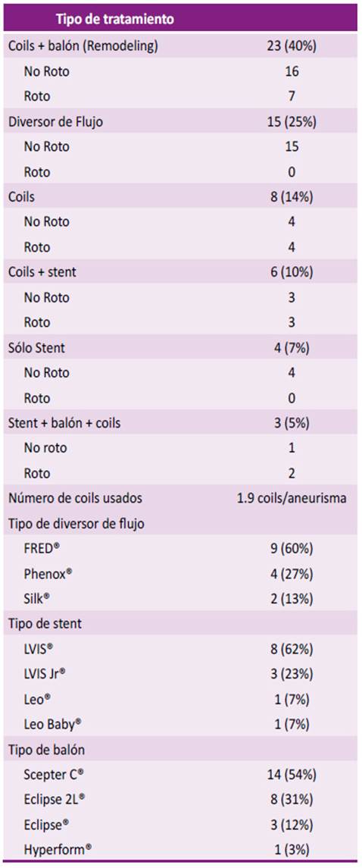Click the '1.9 coils/aneurisma' value
Screen dimensions: 362x868
click(x=292, y=498)
